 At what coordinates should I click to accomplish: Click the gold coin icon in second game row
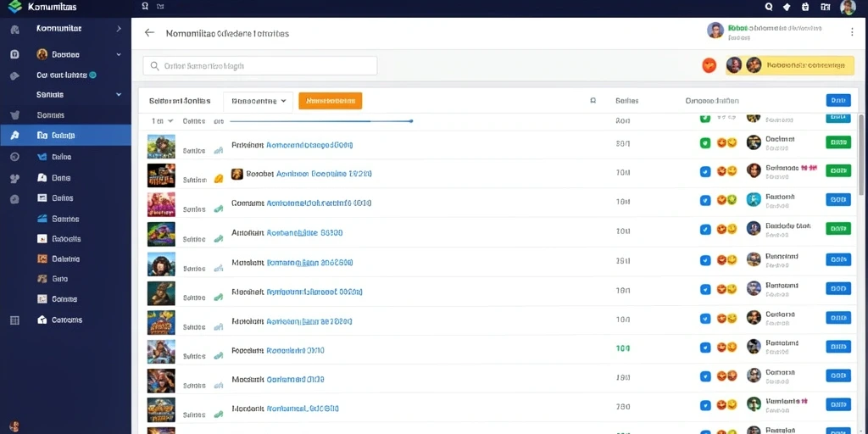coord(219,179)
